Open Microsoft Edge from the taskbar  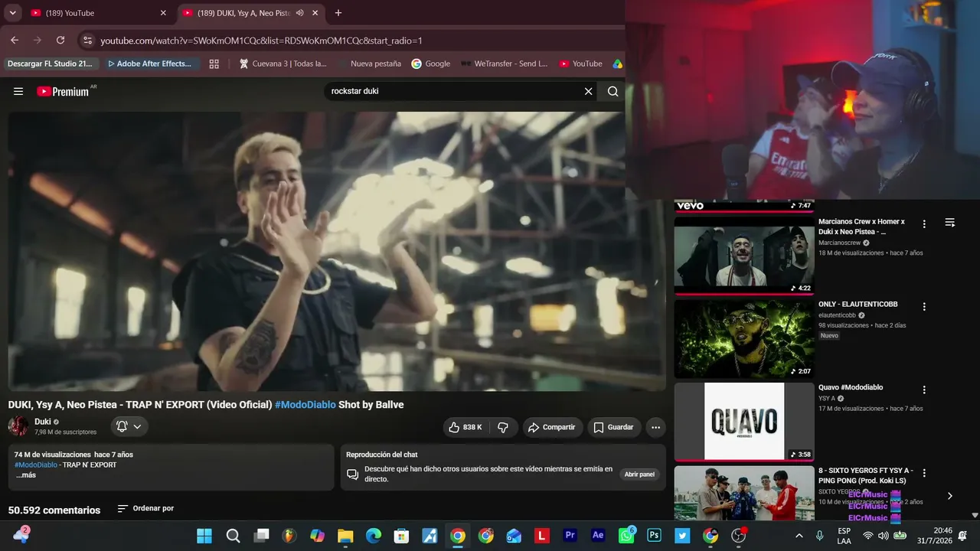(x=374, y=536)
